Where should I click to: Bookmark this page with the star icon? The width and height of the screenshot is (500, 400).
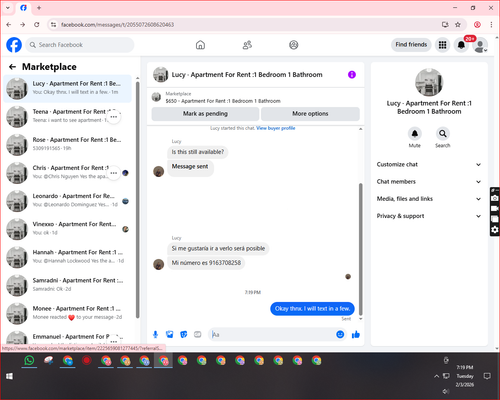coord(458,25)
